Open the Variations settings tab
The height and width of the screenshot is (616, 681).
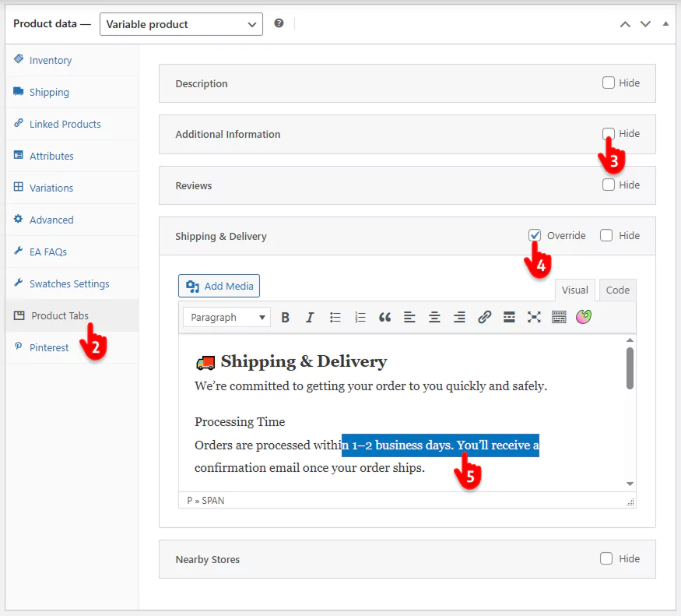72,188
